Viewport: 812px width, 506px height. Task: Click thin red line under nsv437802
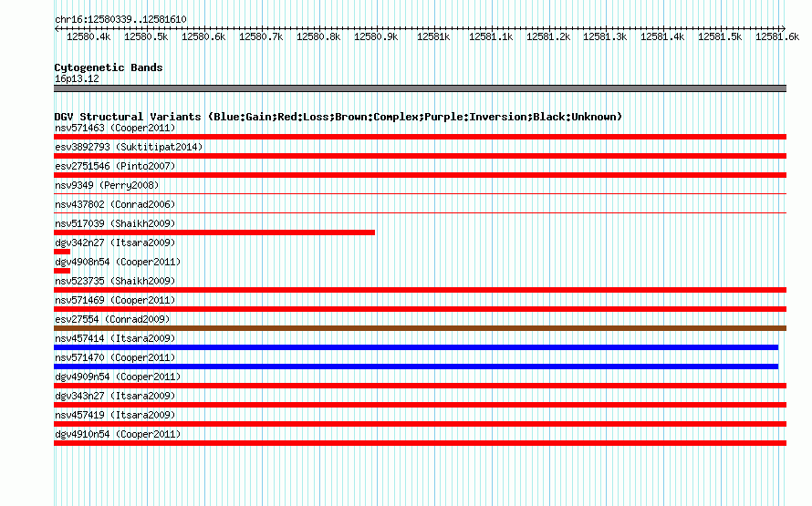pos(420,213)
